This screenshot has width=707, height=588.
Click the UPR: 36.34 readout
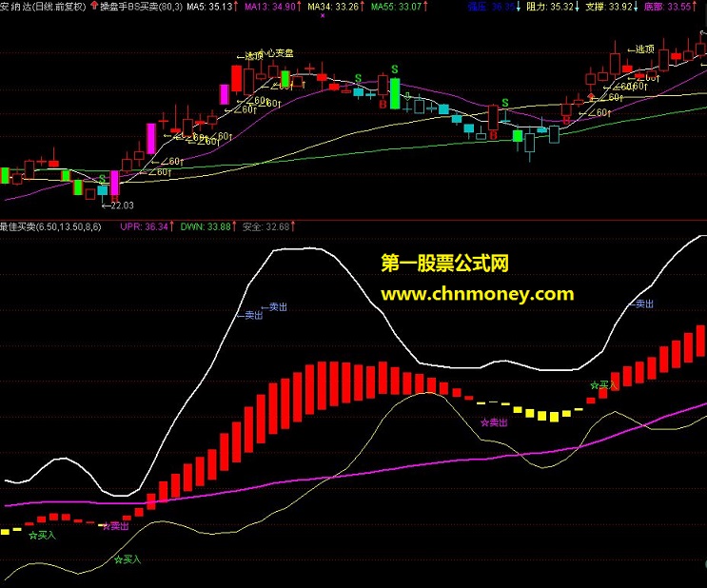(x=147, y=226)
